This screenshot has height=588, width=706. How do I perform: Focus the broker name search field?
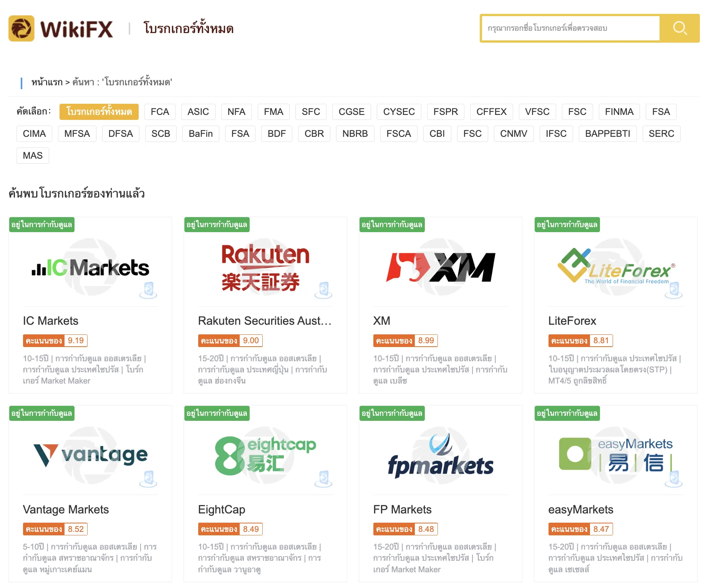[571, 28]
